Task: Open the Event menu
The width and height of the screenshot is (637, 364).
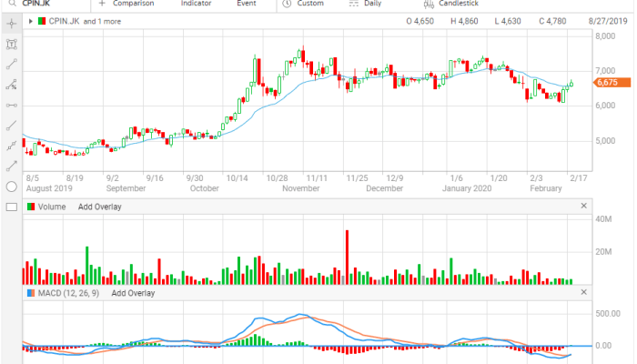Action: pyautogui.click(x=246, y=4)
